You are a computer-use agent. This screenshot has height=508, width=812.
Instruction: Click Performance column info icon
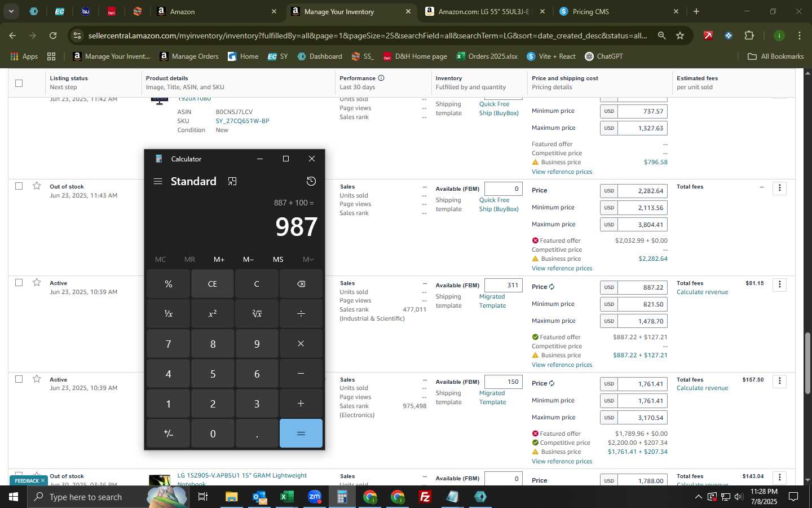click(x=381, y=78)
